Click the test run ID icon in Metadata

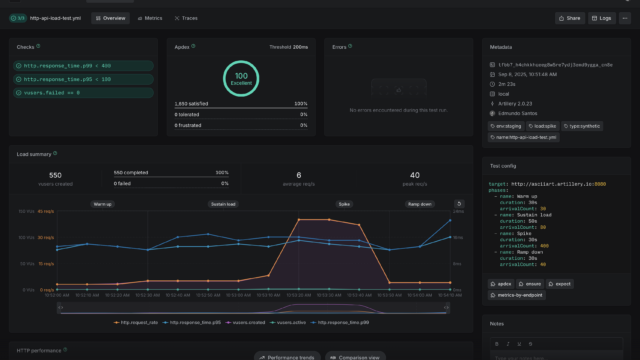pos(492,65)
